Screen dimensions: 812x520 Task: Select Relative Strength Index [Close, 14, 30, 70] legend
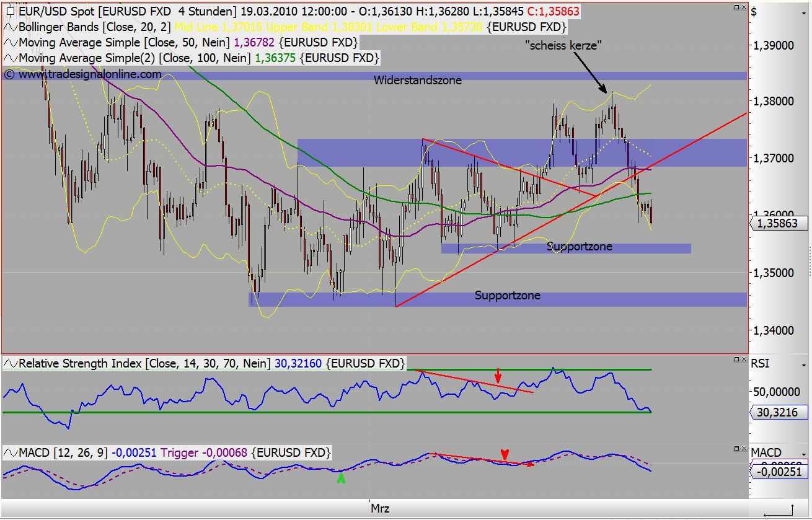tap(144, 363)
